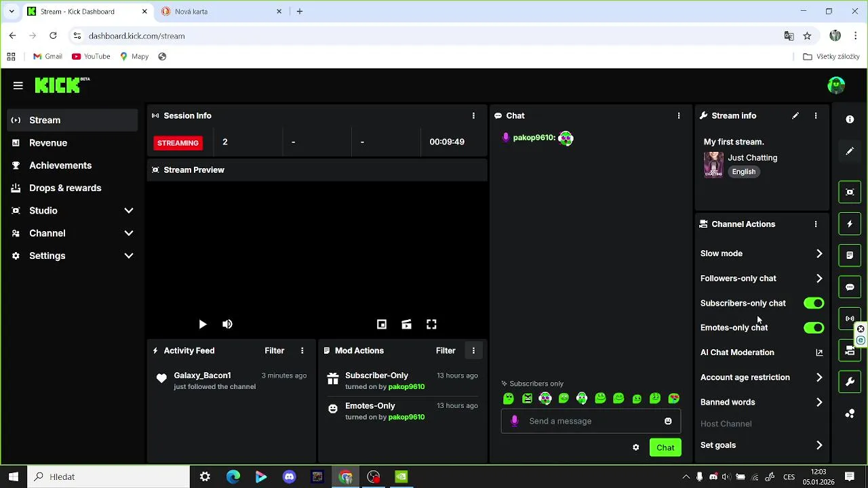
Task: Toggle the lightning activity feed widget icon
Action: (x=850, y=224)
